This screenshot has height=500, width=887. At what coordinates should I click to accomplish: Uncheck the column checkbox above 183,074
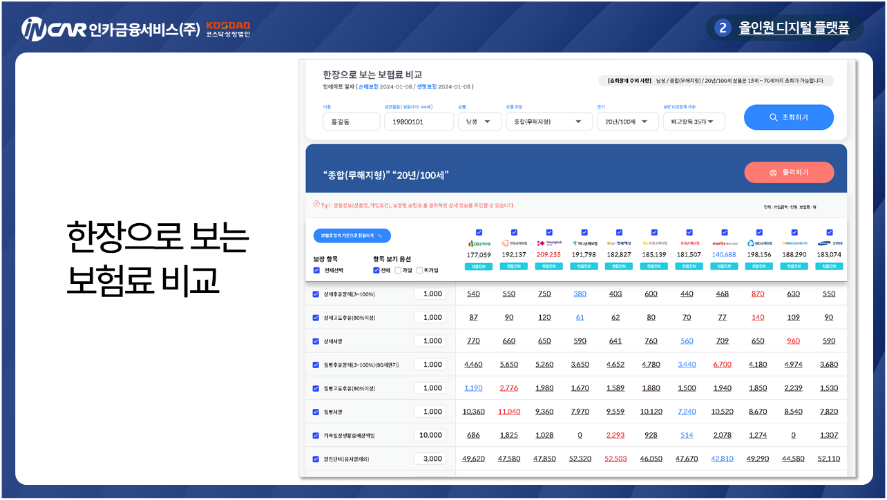tap(830, 232)
